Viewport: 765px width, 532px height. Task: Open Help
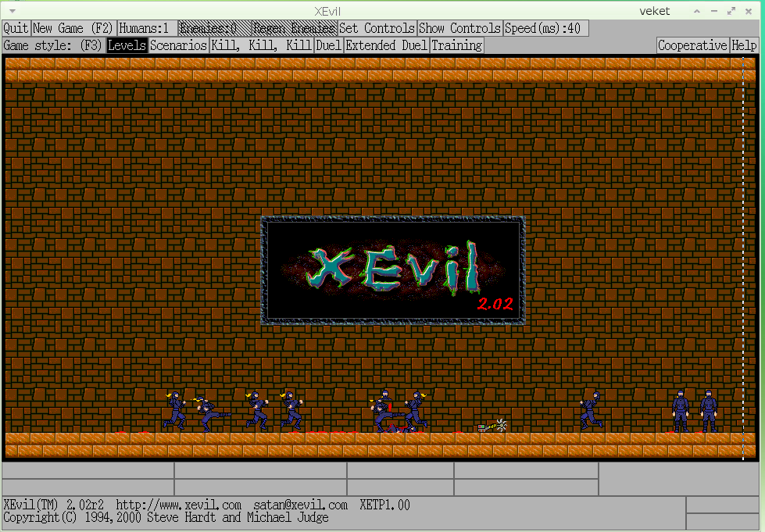point(744,45)
